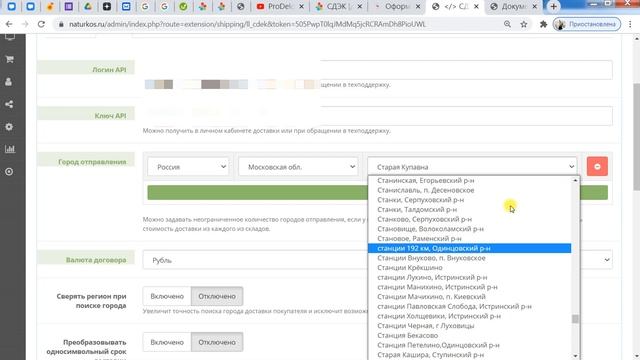Image resolution: width=640 pixels, height=360 pixels.
Task: Disable Преобразовывать односимвольный срок option
Action: coord(217,342)
